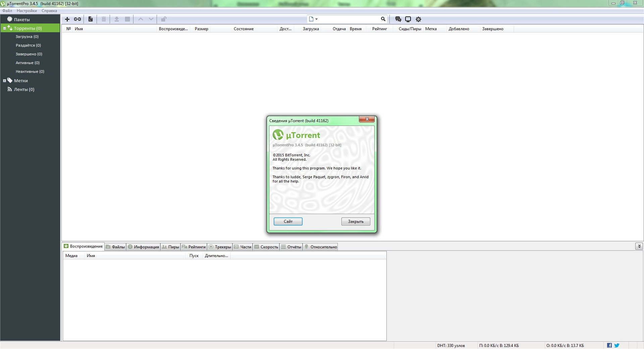Open the search provider dropdown arrow
644x349 pixels.
pos(316,19)
